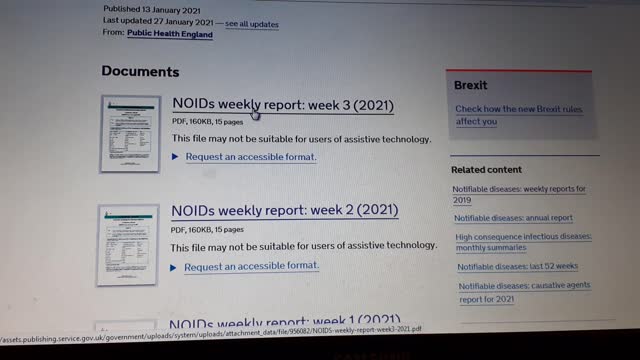Click 'Published 13 January 2021' text
640x360 pixels.
(152, 9)
